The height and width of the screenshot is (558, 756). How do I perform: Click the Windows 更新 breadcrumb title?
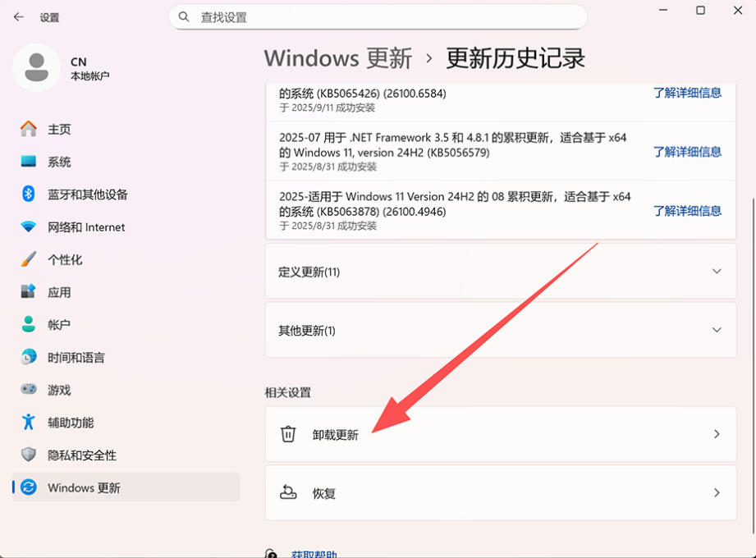point(338,59)
